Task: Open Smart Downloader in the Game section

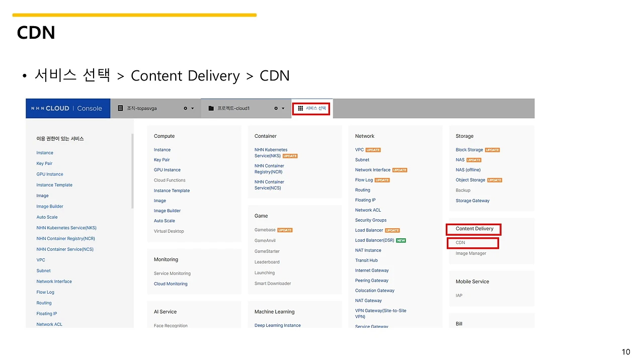Action: tap(273, 284)
